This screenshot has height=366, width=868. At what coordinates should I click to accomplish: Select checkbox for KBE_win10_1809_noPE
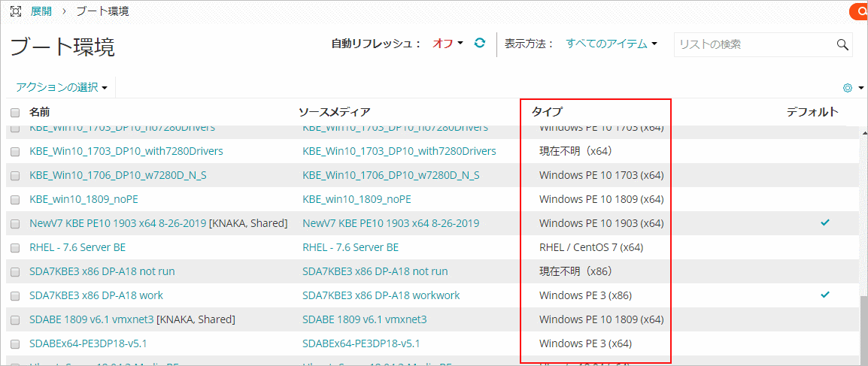click(x=15, y=199)
